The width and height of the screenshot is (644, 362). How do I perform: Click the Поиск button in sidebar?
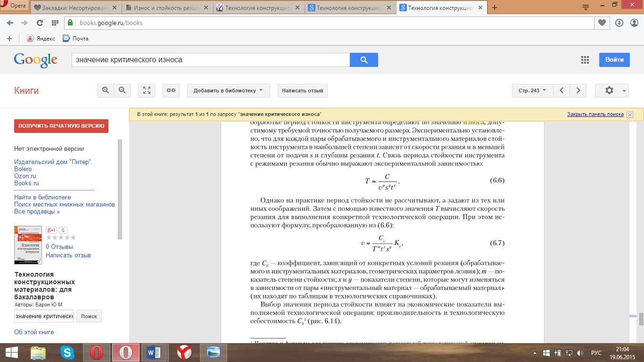(x=89, y=316)
